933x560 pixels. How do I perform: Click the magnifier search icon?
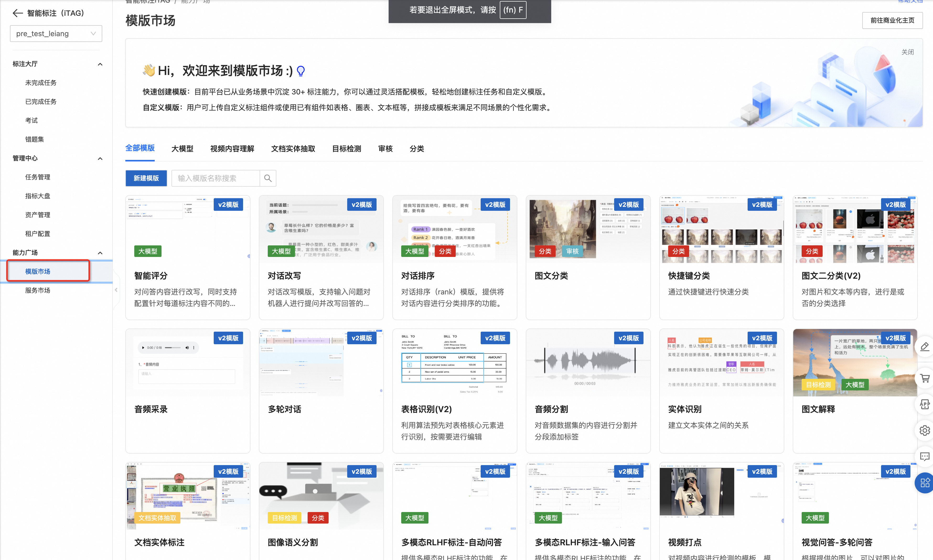pos(268,178)
